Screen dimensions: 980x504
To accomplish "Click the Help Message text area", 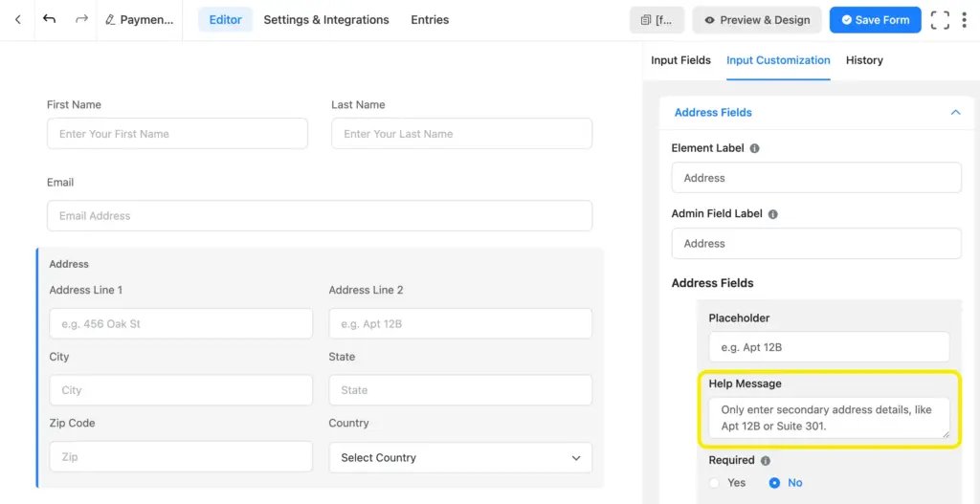I will 829,418.
